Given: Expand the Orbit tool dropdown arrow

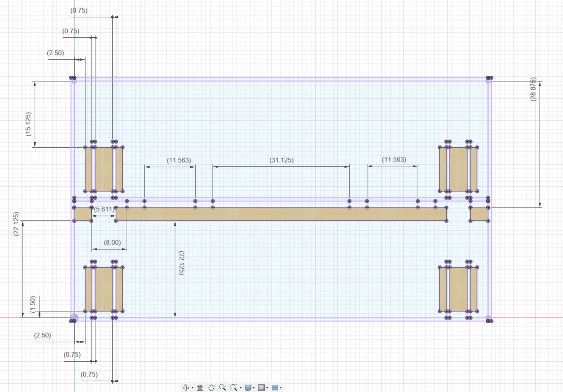Looking at the screenshot, I should click(x=193, y=387).
